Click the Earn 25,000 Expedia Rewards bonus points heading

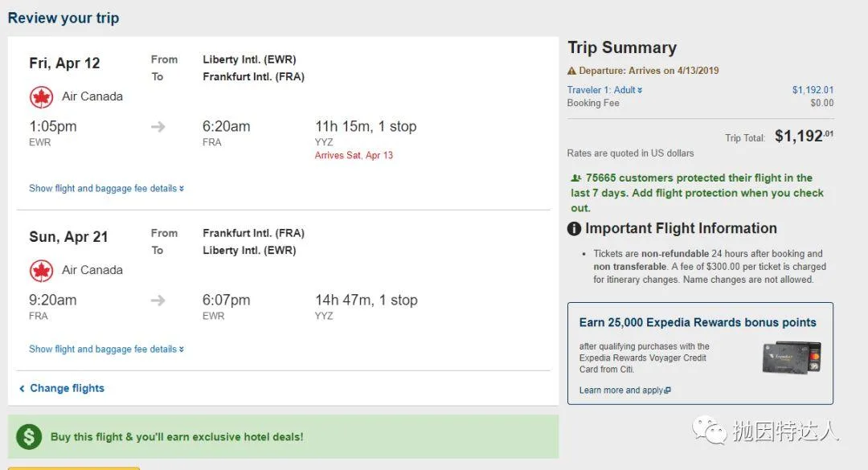click(698, 322)
